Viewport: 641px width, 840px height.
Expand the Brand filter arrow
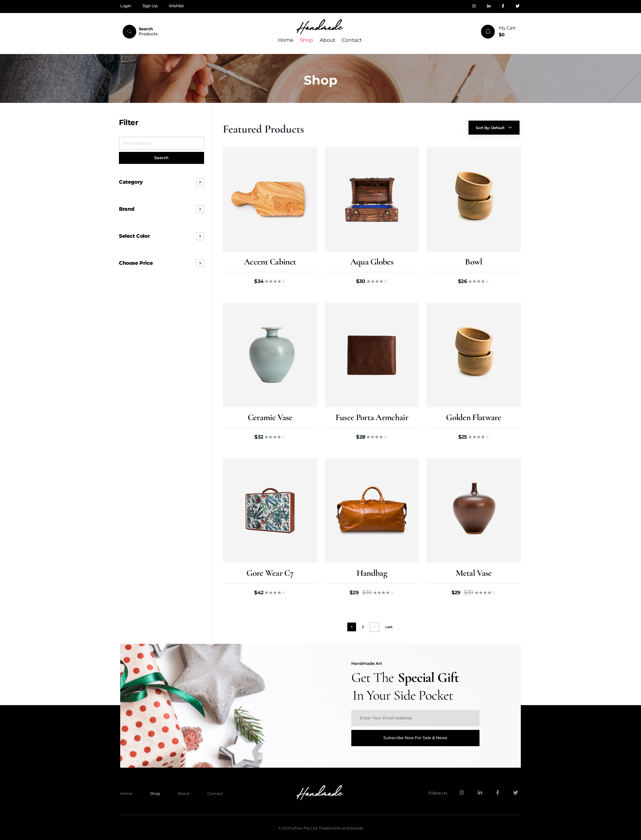tap(200, 209)
